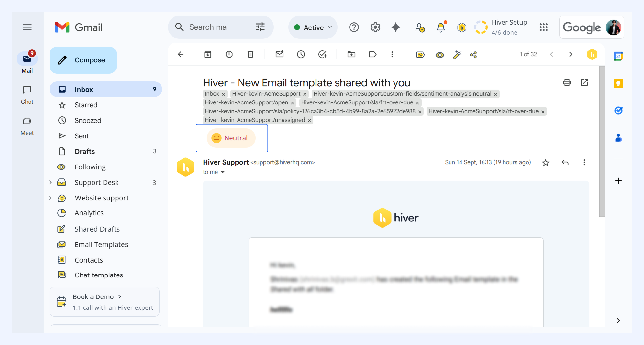The image size is (644, 345).
Task: Remove the Hiver-kevin-AcmeSupport/open label
Action: [x=292, y=103]
